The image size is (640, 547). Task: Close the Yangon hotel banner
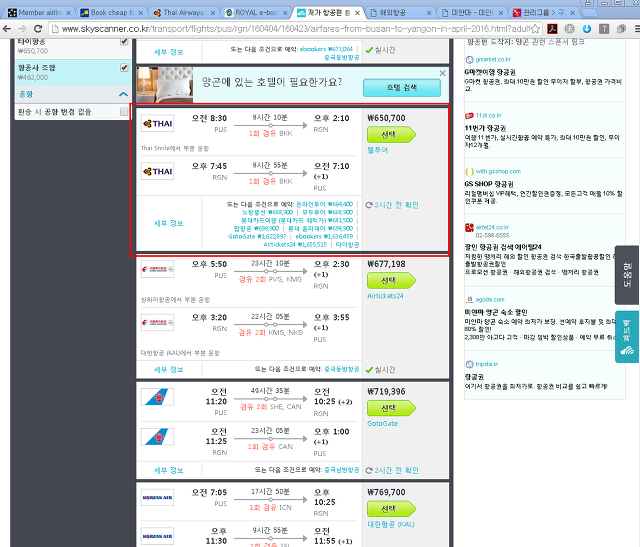point(442,73)
